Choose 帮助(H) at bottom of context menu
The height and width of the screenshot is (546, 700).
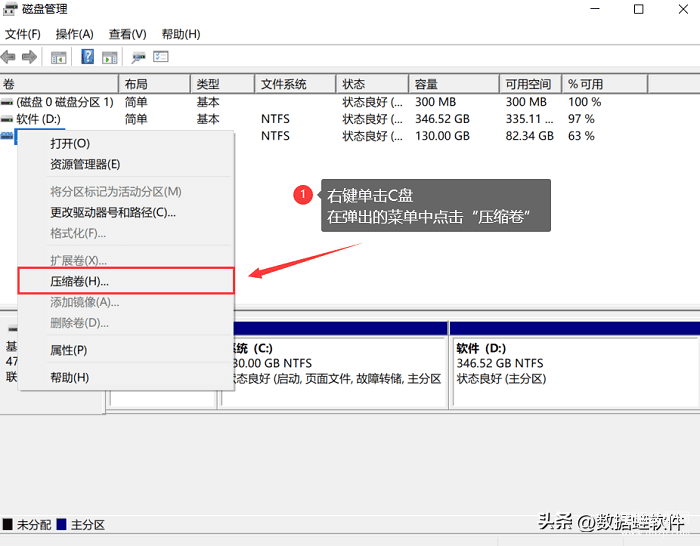click(x=126, y=378)
